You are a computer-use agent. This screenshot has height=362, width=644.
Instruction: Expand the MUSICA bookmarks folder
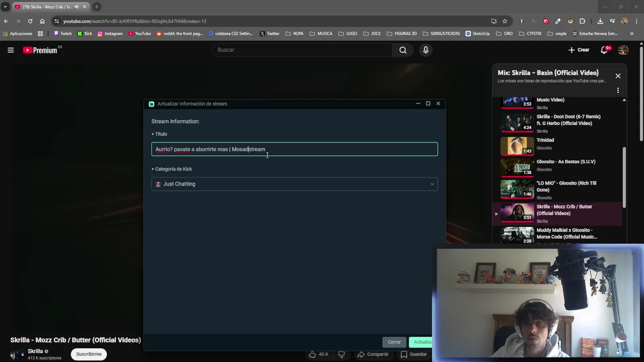point(321,34)
